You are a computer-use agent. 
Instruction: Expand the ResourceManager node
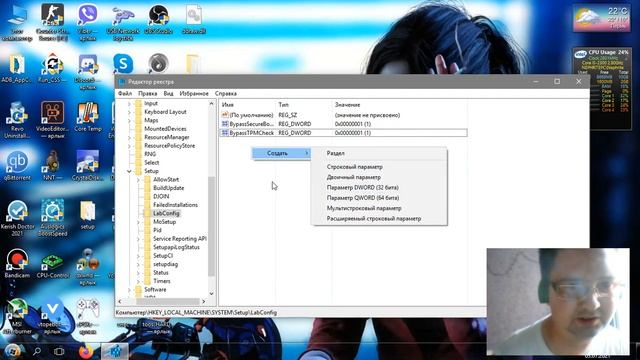[129, 137]
